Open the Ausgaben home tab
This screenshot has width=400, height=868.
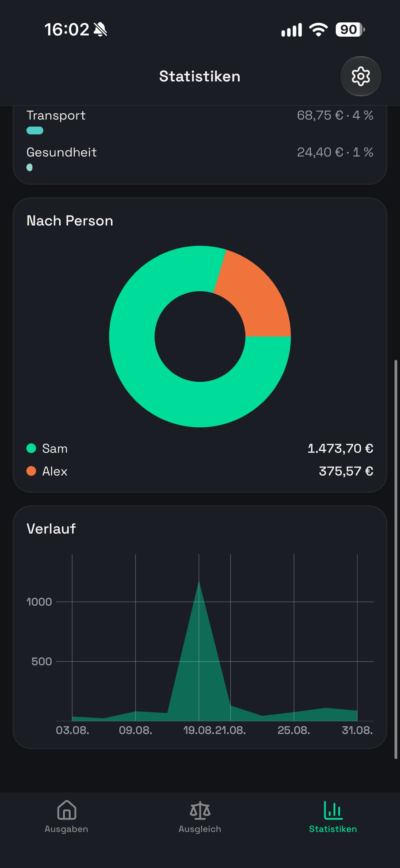click(x=67, y=816)
